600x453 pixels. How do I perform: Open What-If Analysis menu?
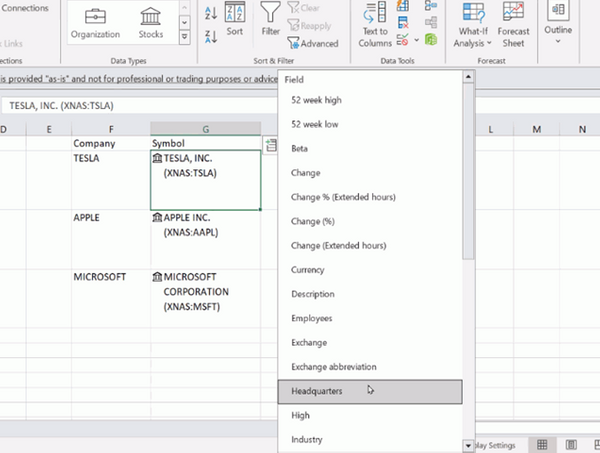473,24
